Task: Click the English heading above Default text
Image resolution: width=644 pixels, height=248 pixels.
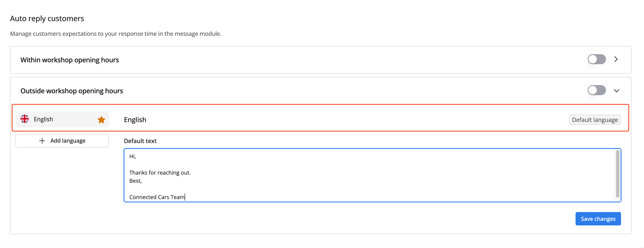Action: (x=135, y=120)
